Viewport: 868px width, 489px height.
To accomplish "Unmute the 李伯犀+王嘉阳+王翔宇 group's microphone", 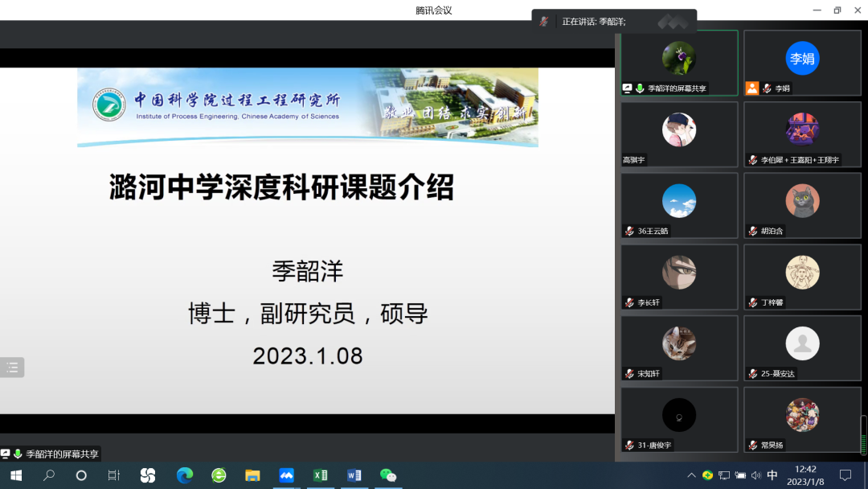I will click(x=753, y=160).
